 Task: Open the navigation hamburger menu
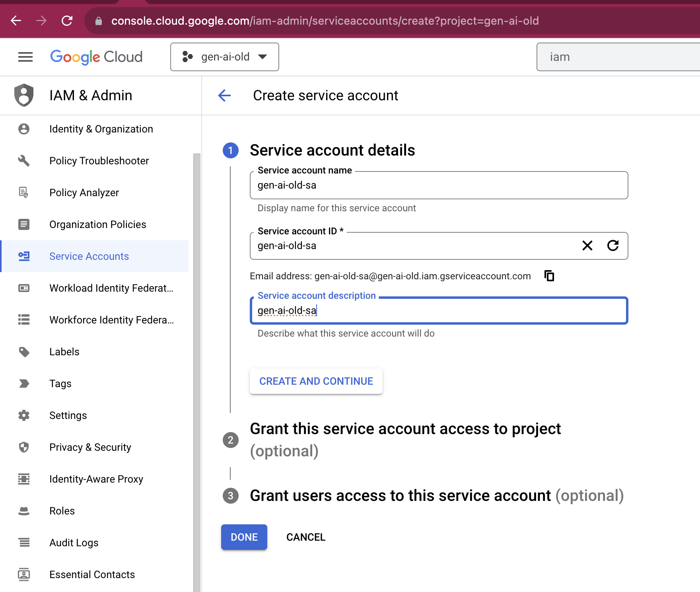click(25, 56)
